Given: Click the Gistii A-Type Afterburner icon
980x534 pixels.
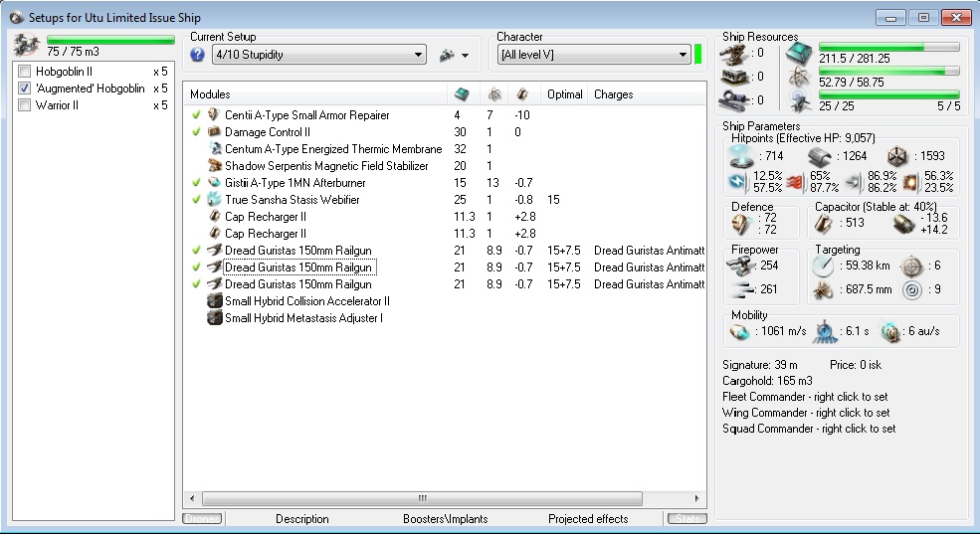Looking at the screenshot, I should (214, 182).
